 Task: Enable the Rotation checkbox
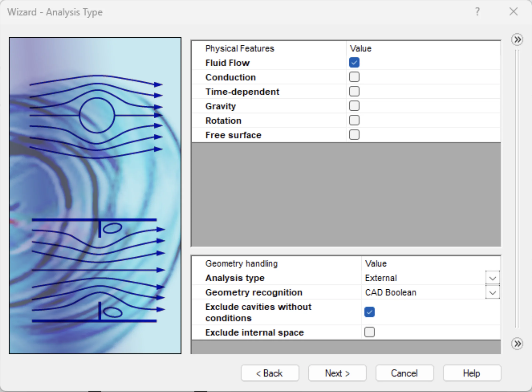(x=354, y=120)
